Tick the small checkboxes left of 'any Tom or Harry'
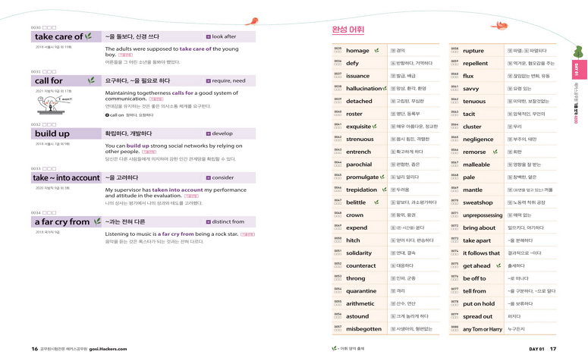 454,330
